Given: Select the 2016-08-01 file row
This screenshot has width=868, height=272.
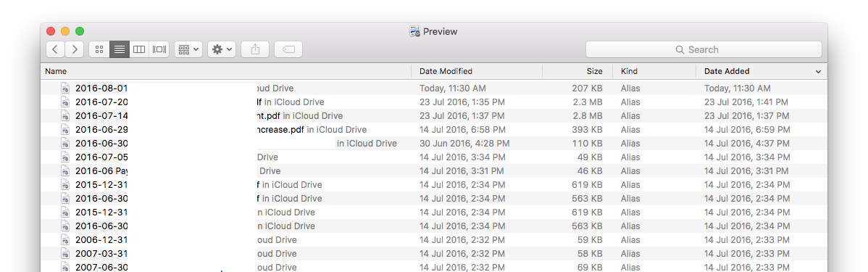Looking at the screenshot, I should click(434, 88).
